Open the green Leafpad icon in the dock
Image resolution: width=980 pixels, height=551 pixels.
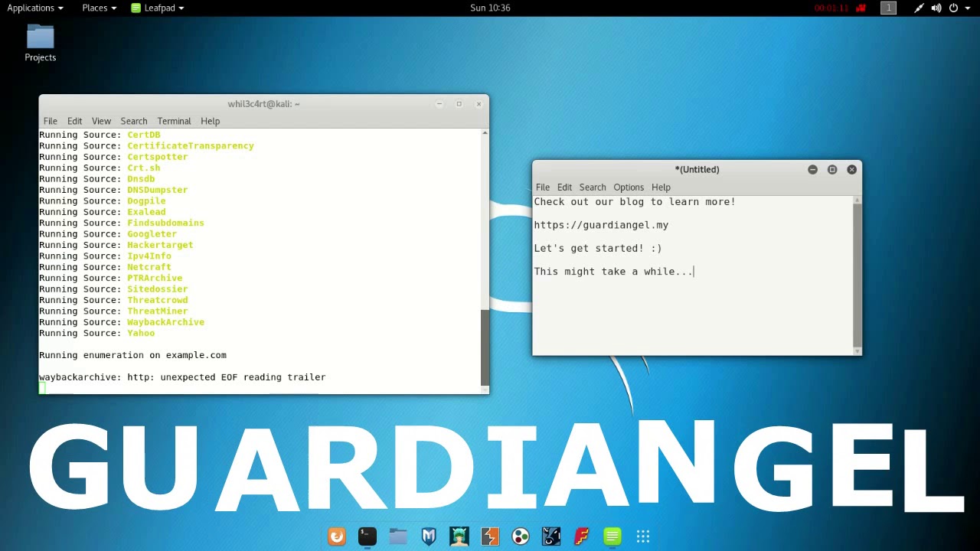612,536
